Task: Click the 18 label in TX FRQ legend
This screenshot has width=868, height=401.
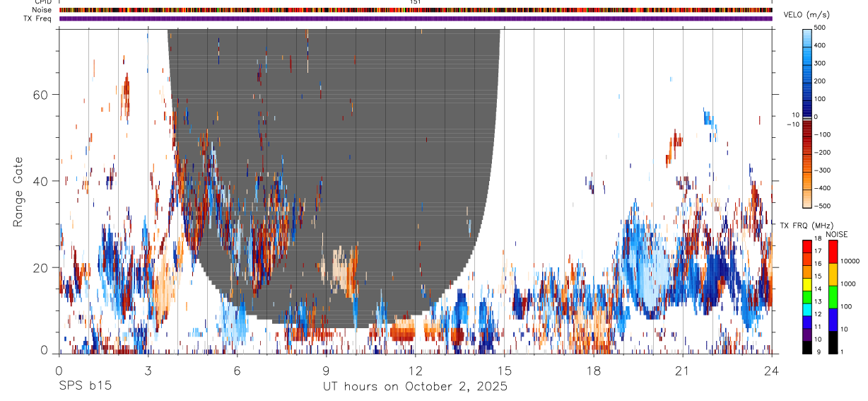Action: [x=818, y=238]
